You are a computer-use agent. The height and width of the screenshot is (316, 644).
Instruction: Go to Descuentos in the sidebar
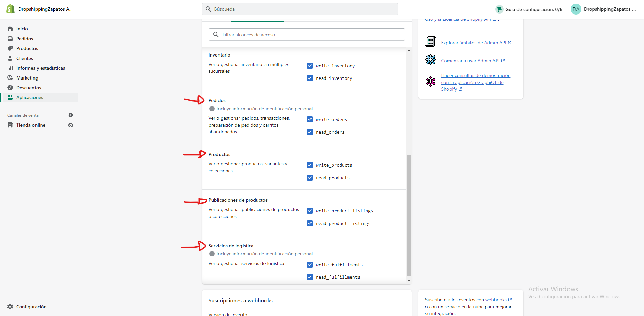29,87
